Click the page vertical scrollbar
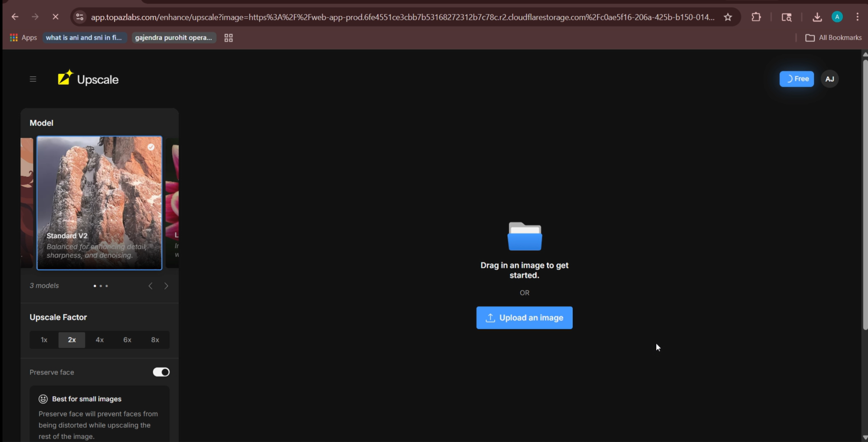The height and width of the screenshot is (442, 868). [x=865, y=194]
